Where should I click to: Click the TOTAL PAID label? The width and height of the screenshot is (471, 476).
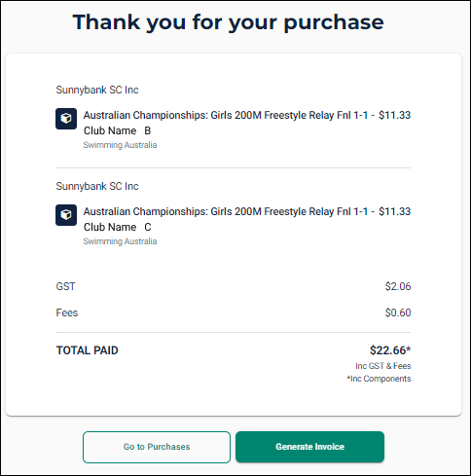coord(88,350)
